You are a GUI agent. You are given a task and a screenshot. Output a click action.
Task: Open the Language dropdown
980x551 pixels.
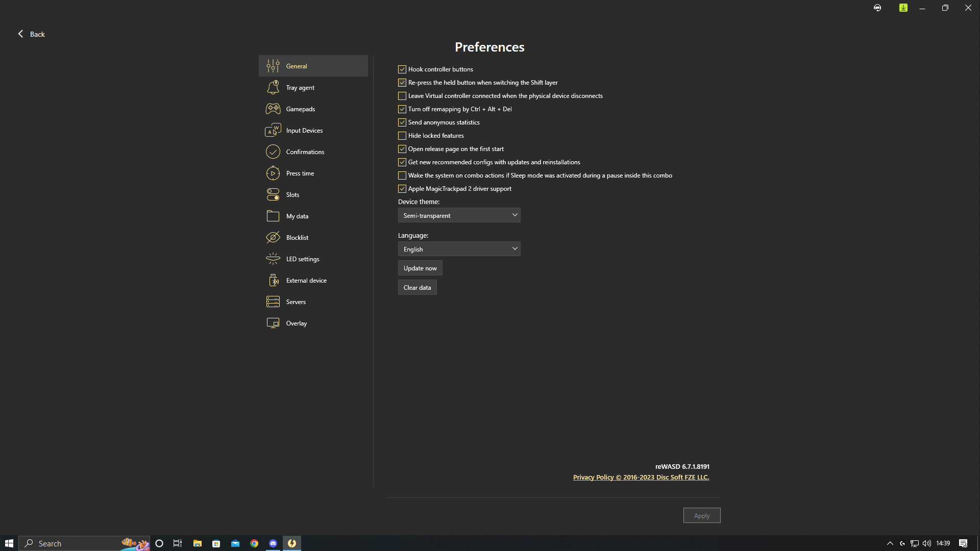[459, 249]
